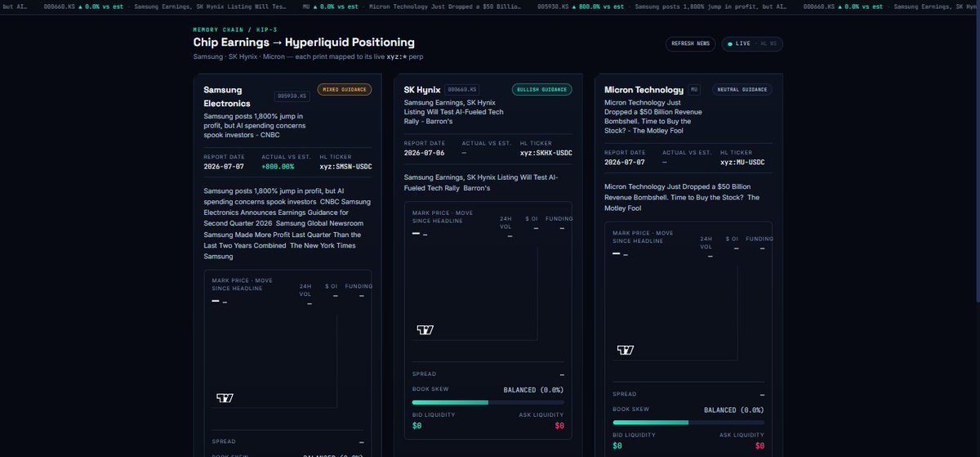
Task: Click the +800.00% actual vs est. value
Action: [x=278, y=167]
